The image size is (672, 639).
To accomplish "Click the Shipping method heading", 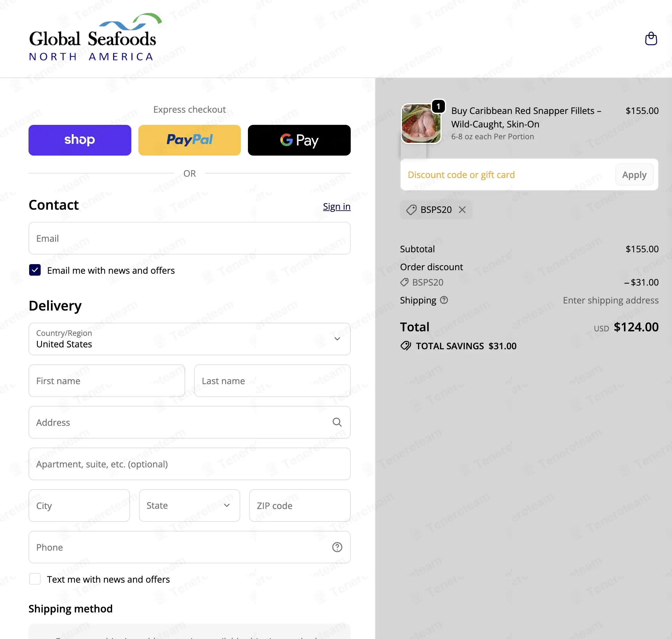I will [x=70, y=609].
